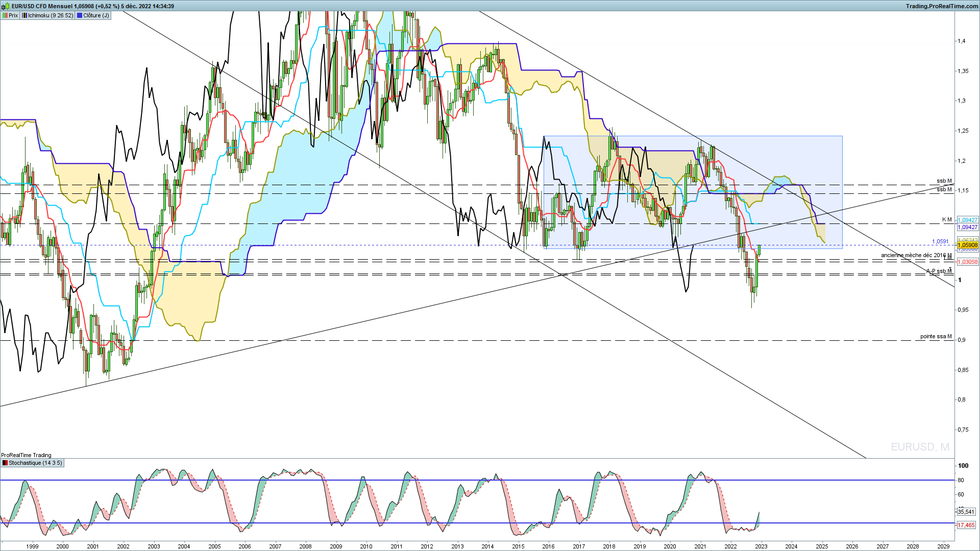Click the dark blue 1,09427 price tag

[x=967, y=227]
